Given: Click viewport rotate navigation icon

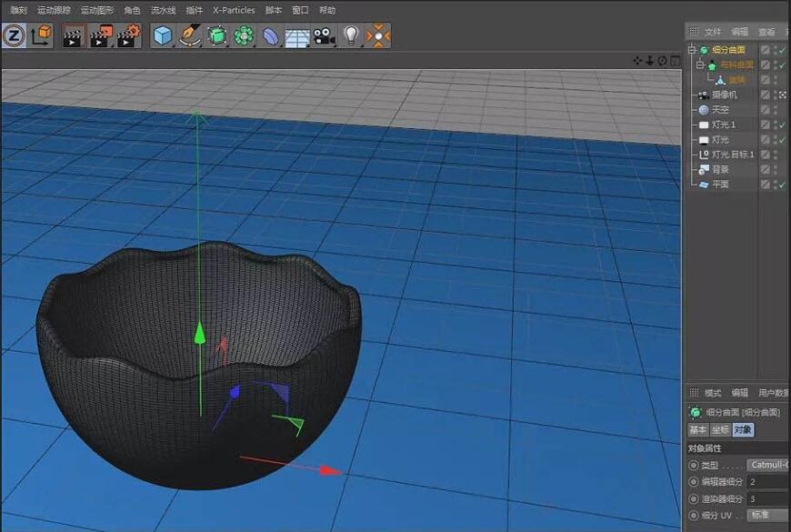Looking at the screenshot, I should 662,61.
